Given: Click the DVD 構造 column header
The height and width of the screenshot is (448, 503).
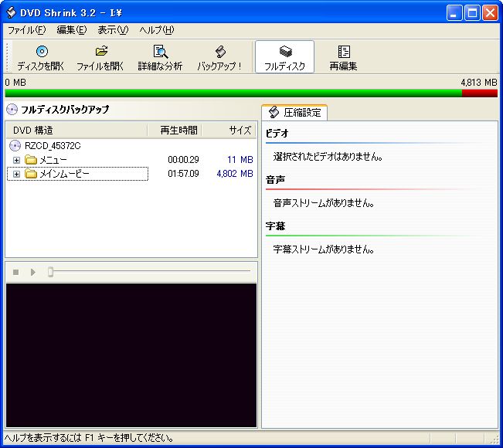Looking at the screenshot, I should click(77, 131).
